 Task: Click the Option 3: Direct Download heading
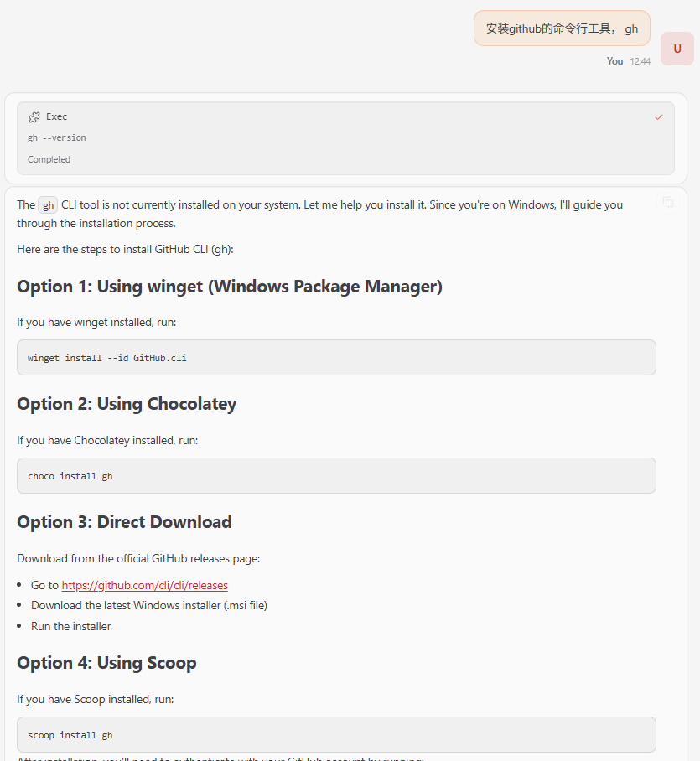124,522
